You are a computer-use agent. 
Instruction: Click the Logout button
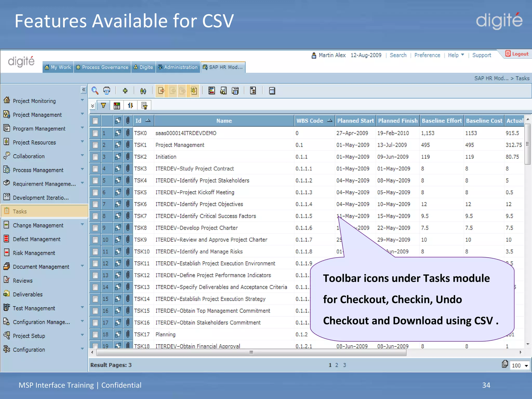(x=517, y=54)
